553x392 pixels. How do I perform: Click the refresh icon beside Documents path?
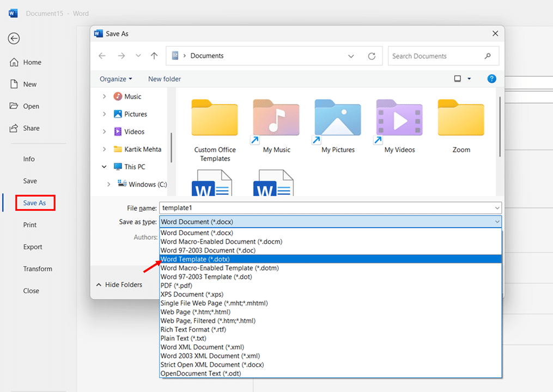click(372, 56)
